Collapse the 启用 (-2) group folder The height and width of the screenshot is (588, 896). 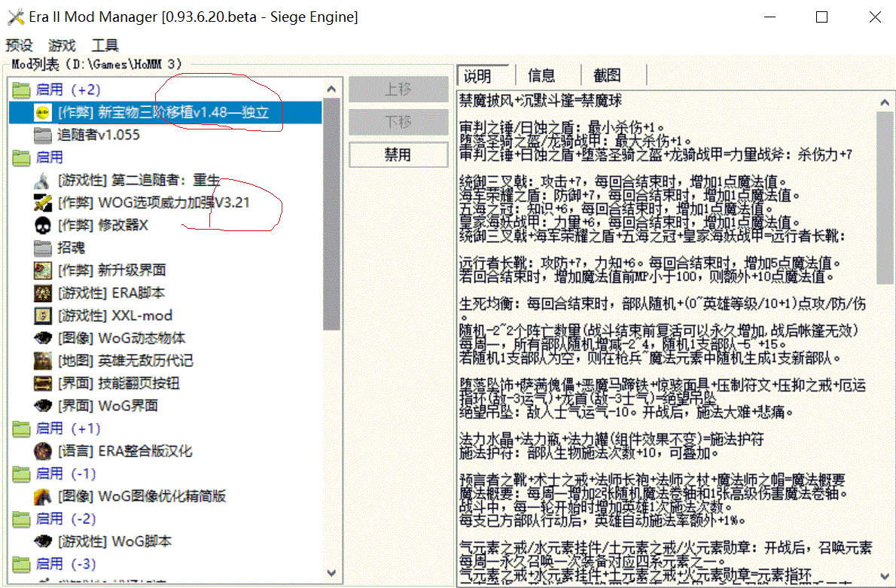(x=21, y=519)
